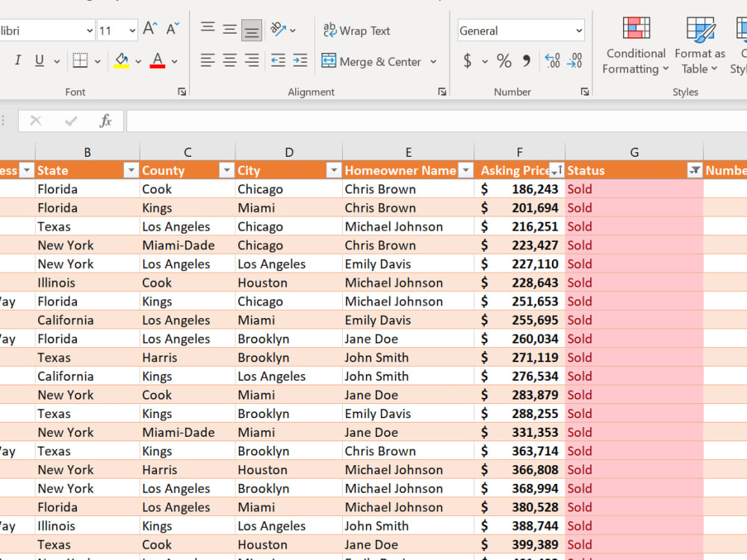This screenshot has height=560, width=747.
Task: Apply the red font color
Action: [157, 60]
